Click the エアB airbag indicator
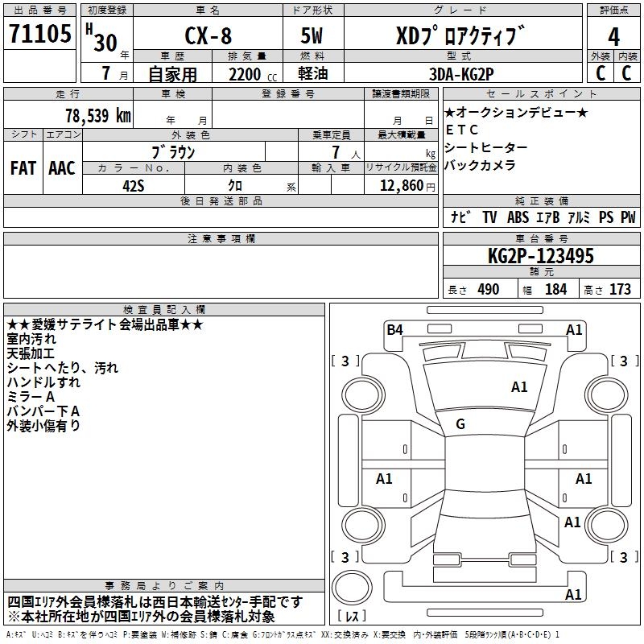The height and width of the screenshot is (644, 644). 548,217
